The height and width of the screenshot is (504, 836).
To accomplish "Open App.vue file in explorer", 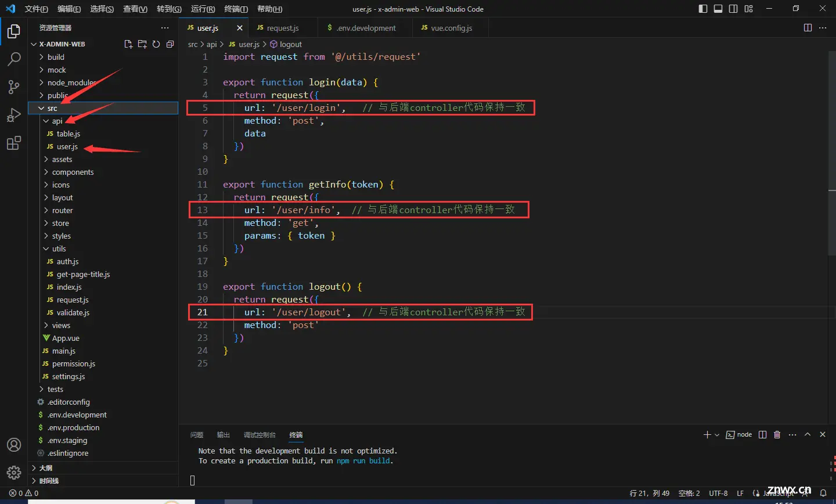I will (66, 338).
